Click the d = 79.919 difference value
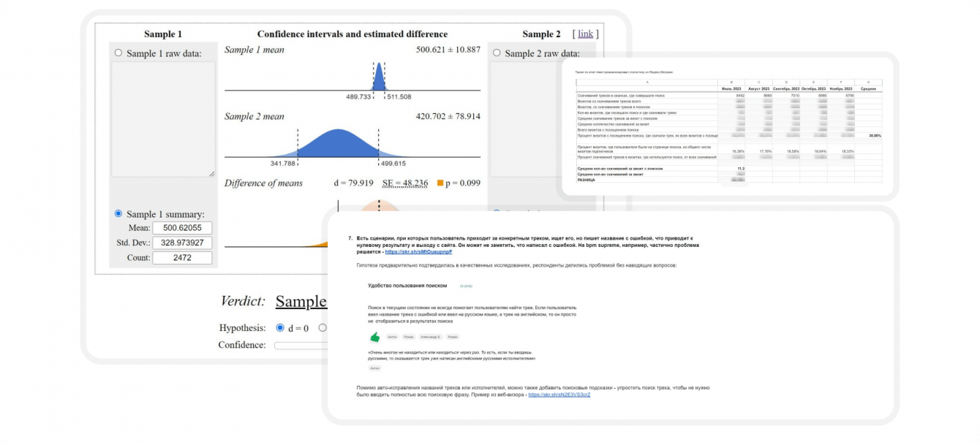 (353, 183)
